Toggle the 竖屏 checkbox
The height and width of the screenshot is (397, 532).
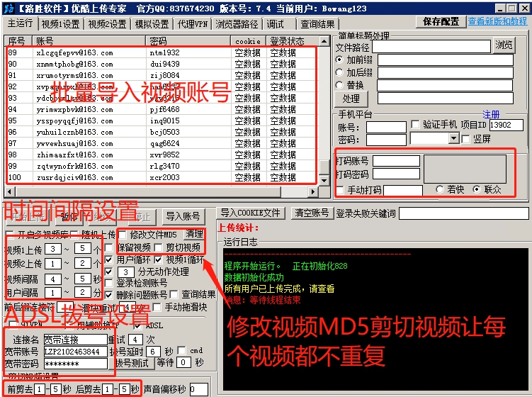click(466, 139)
